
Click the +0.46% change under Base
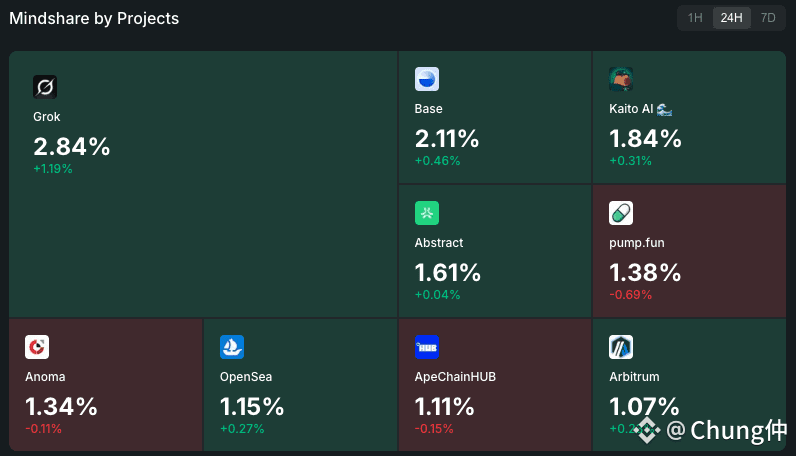[x=438, y=161]
